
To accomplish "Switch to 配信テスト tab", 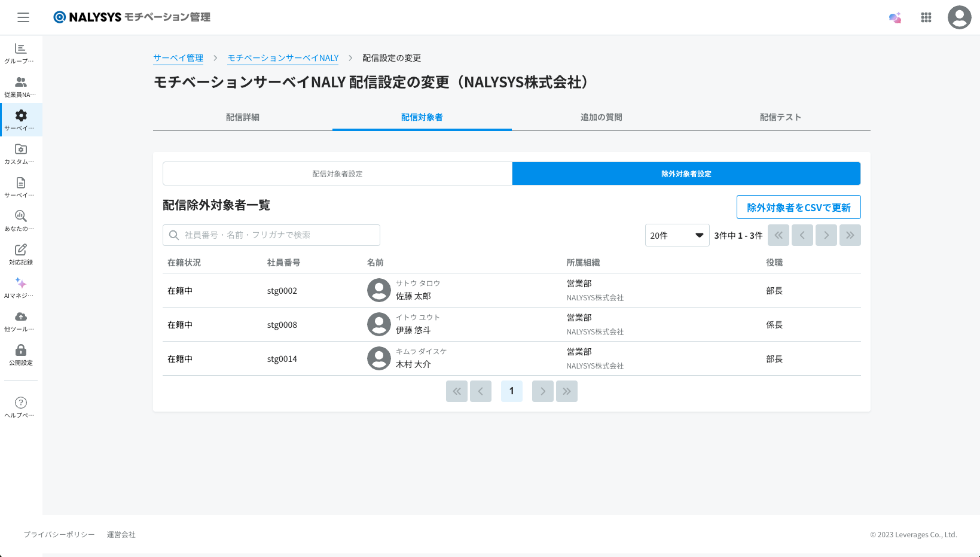I will tap(781, 117).
